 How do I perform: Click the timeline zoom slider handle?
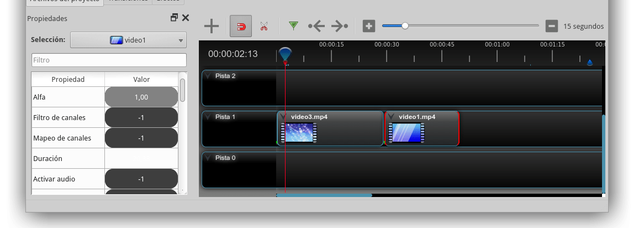[x=405, y=25]
